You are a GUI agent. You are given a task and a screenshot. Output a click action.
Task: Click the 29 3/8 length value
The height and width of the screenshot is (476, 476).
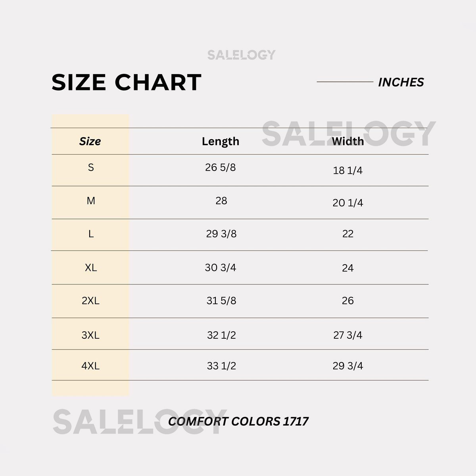pyautogui.click(x=221, y=234)
